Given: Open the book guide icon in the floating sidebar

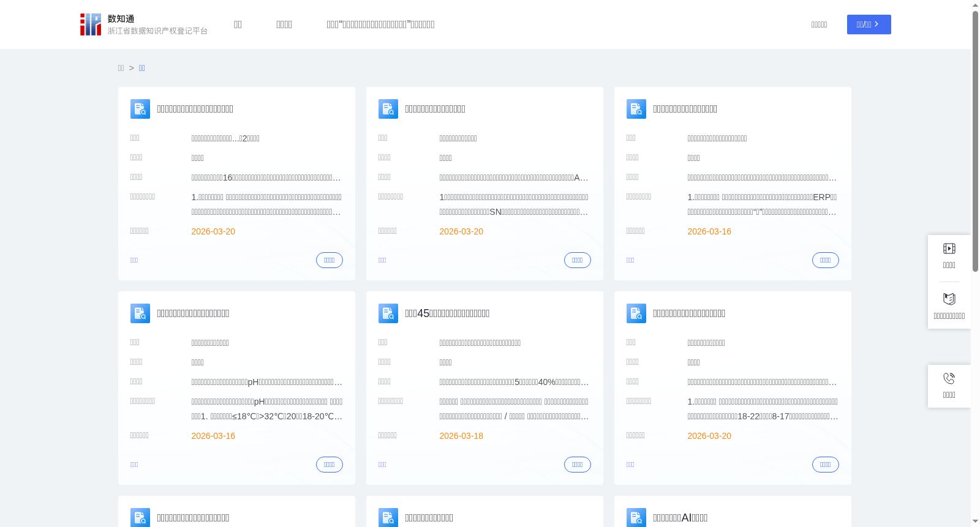Looking at the screenshot, I should [x=949, y=299].
